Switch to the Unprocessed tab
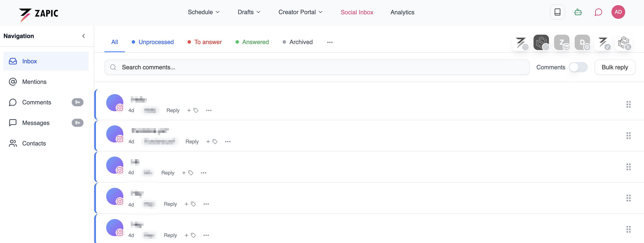 156,42
